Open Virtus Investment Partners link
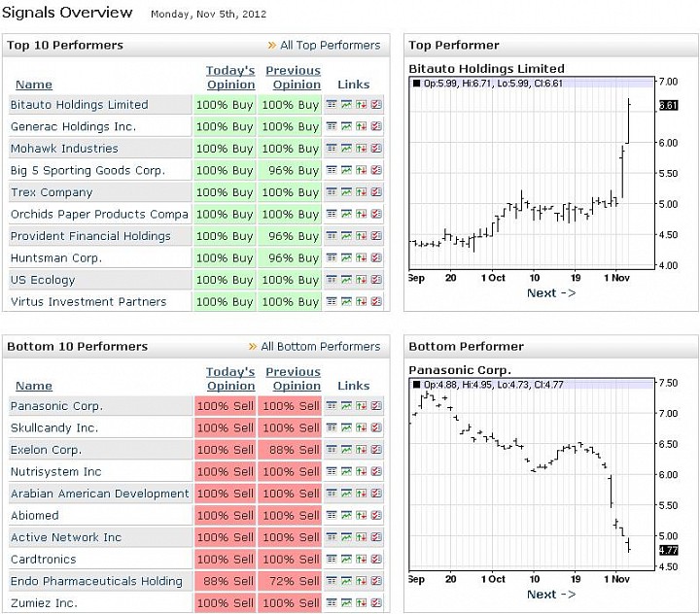The height and width of the screenshot is (614, 700). point(88,301)
